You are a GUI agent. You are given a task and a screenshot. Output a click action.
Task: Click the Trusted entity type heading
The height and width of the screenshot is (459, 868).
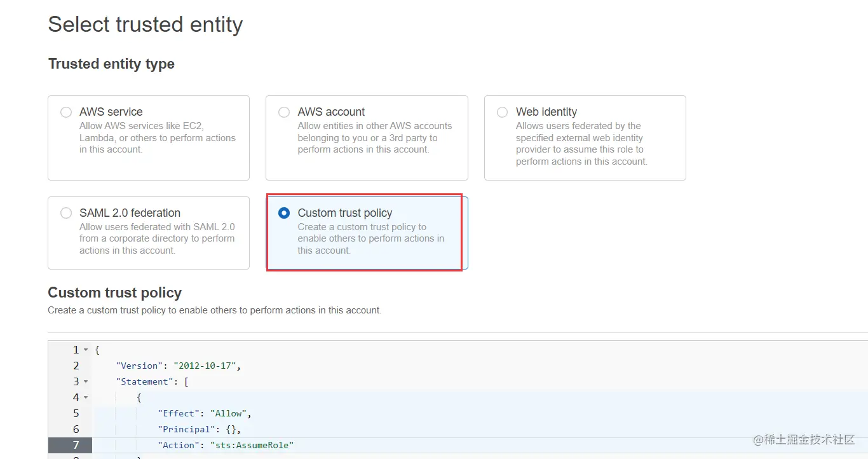click(111, 64)
